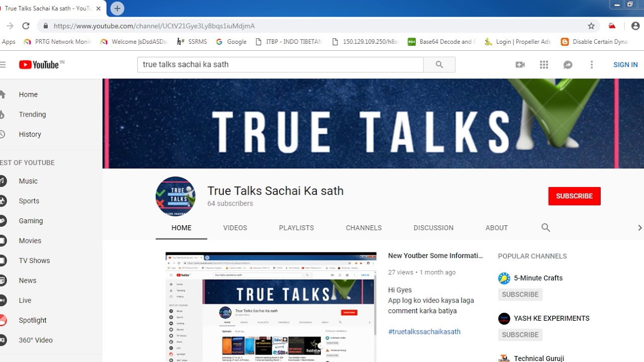Click the True Talks channel avatar
This screenshot has width=644, height=362.
(176, 196)
